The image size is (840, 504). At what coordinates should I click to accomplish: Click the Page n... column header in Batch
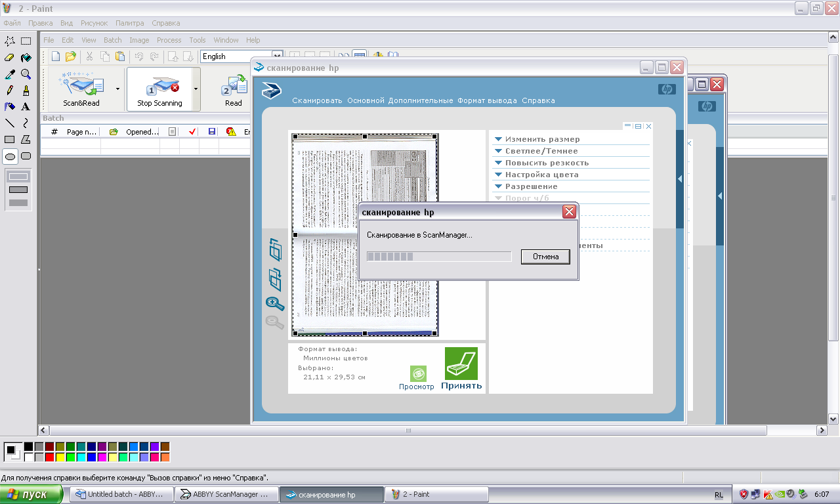(x=82, y=132)
